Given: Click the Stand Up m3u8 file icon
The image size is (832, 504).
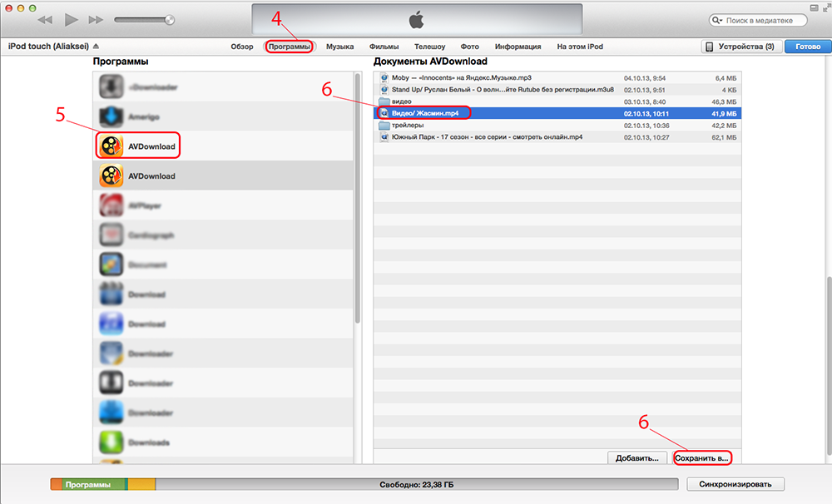Looking at the screenshot, I should pos(384,90).
